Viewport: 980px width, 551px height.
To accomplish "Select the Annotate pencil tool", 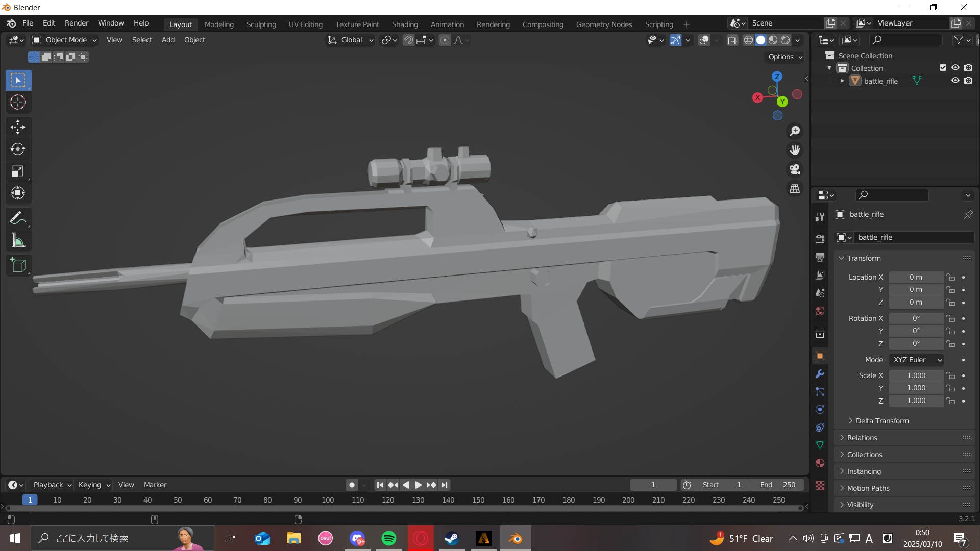I will tap(18, 218).
